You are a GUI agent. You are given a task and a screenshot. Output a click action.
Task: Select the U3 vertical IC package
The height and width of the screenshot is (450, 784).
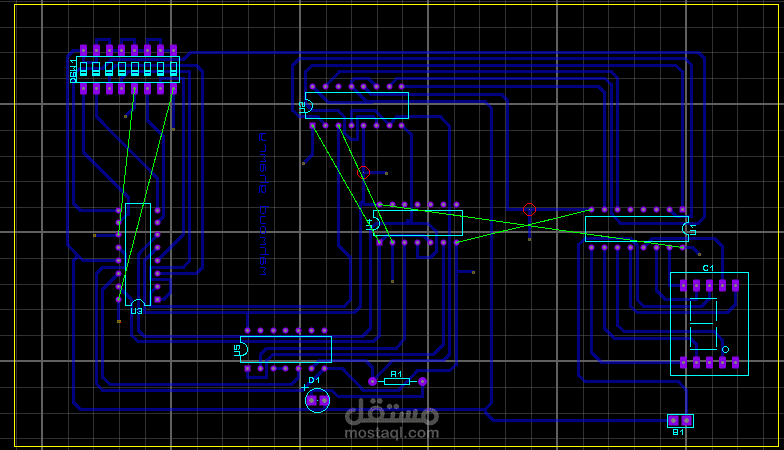point(138,254)
